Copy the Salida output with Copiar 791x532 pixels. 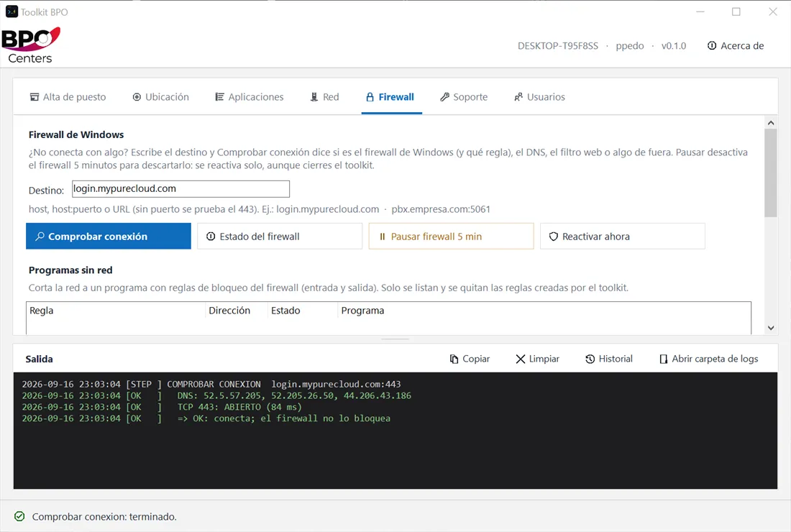coord(470,359)
